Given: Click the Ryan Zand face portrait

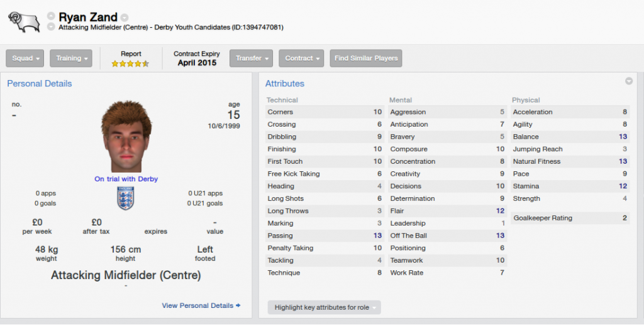Looking at the screenshot, I should click(x=126, y=136).
